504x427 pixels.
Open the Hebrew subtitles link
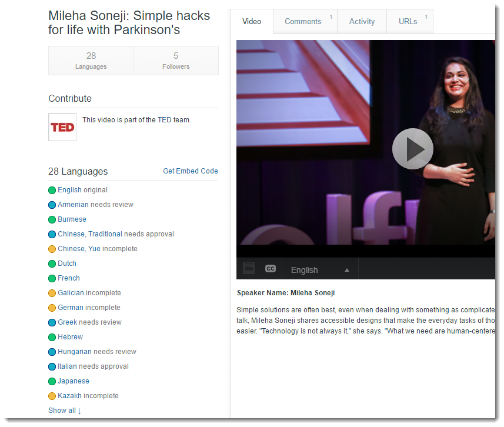point(70,337)
